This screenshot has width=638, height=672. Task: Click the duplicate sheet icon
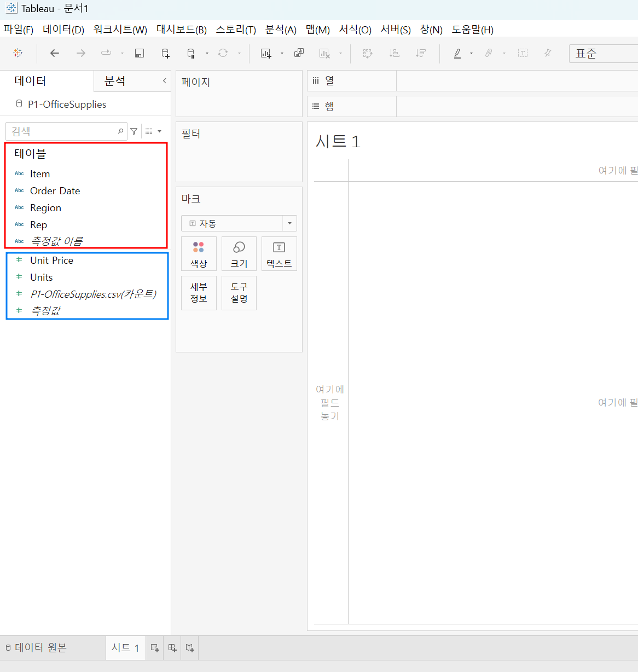click(x=299, y=53)
